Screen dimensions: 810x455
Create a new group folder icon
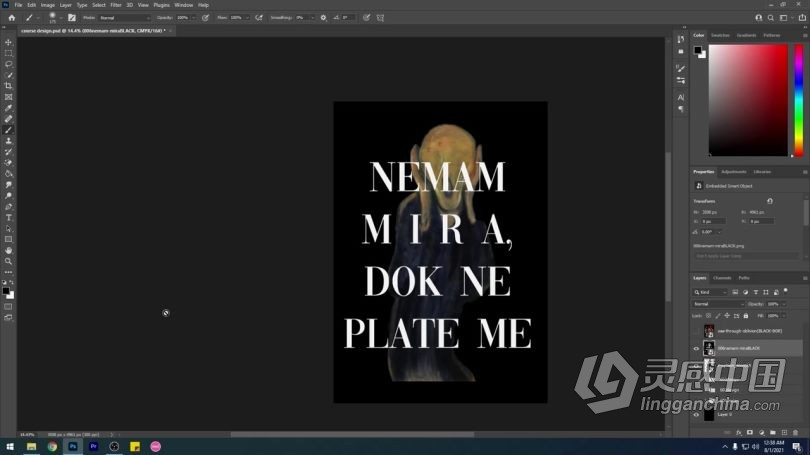click(x=773, y=432)
